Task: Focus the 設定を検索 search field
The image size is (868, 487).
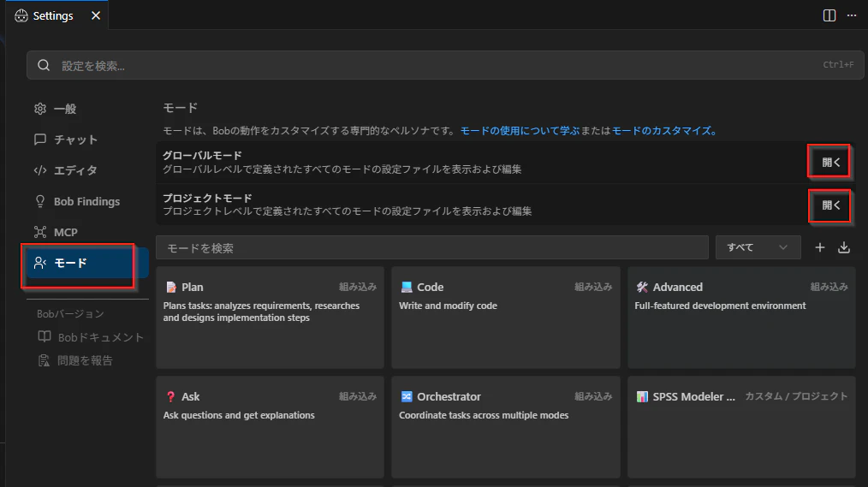Action: [445, 65]
